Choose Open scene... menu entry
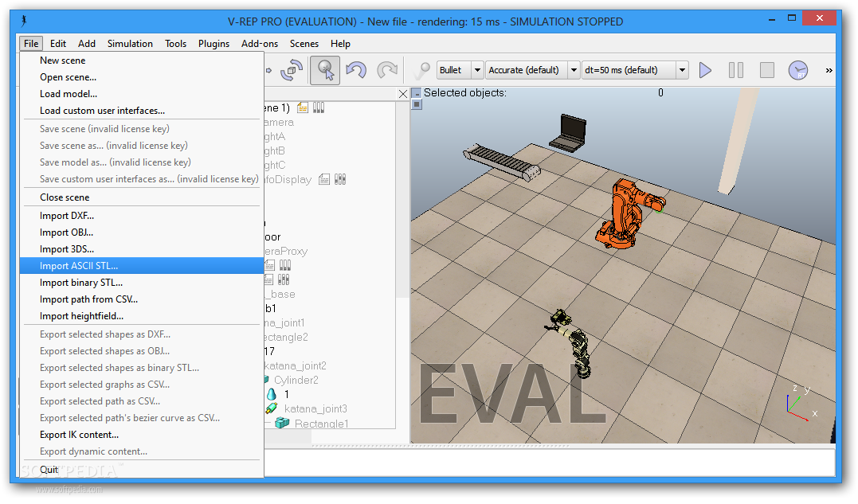The width and height of the screenshot is (858, 504). tap(142, 77)
